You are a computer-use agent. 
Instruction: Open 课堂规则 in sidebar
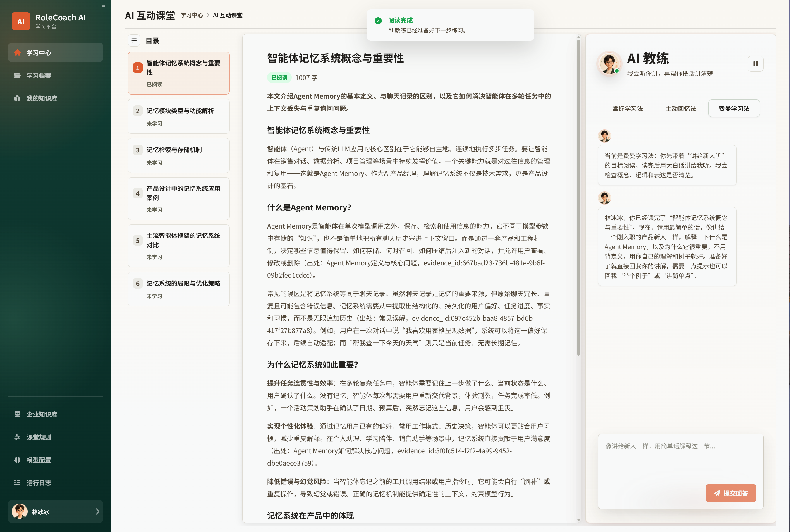55,437
